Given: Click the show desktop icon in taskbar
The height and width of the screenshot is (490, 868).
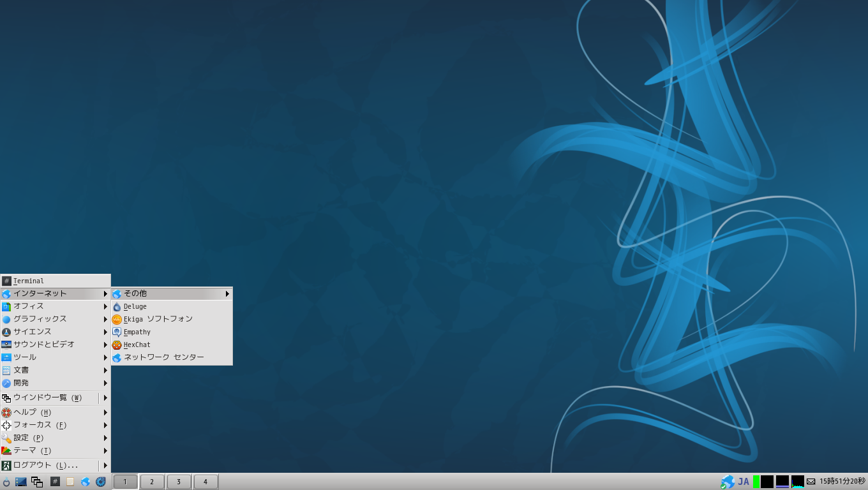Looking at the screenshot, I should point(21,482).
